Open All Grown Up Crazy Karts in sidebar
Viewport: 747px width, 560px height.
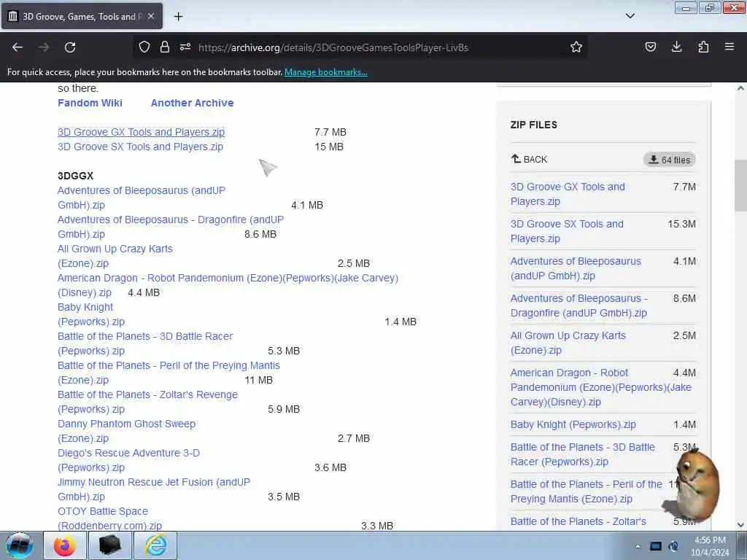[x=568, y=343]
